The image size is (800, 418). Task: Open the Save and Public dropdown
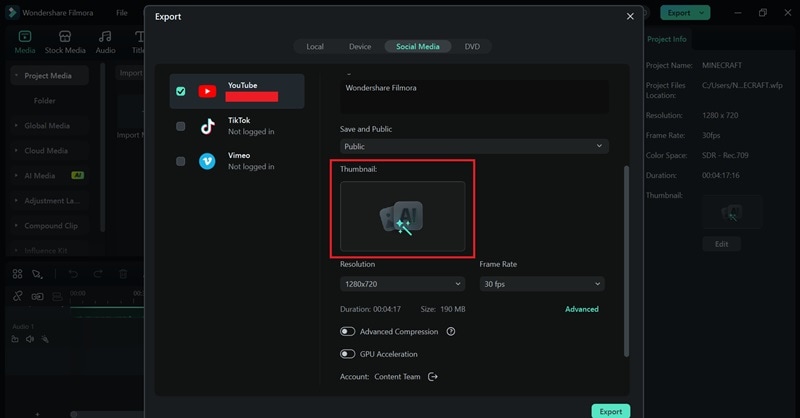474,146
